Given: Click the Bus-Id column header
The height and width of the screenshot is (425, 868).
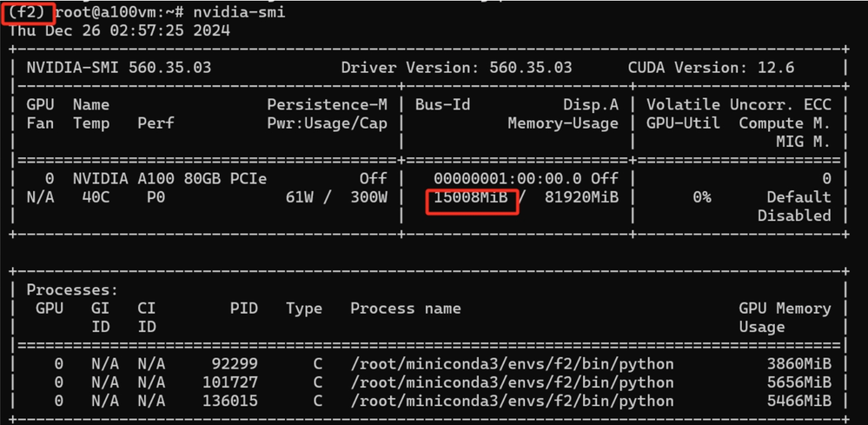Looking at the screenshot, I should point(443,104).
